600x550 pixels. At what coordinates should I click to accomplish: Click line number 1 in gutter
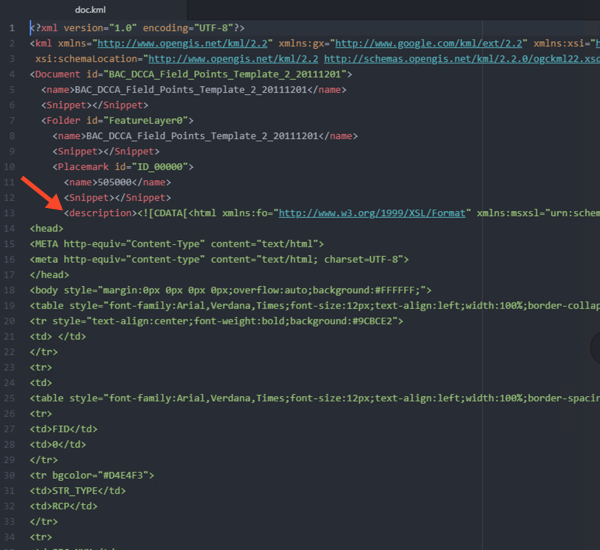coord(12,28)
